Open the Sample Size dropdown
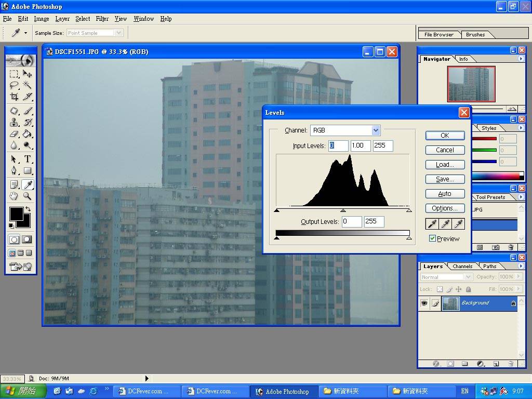 118,33
